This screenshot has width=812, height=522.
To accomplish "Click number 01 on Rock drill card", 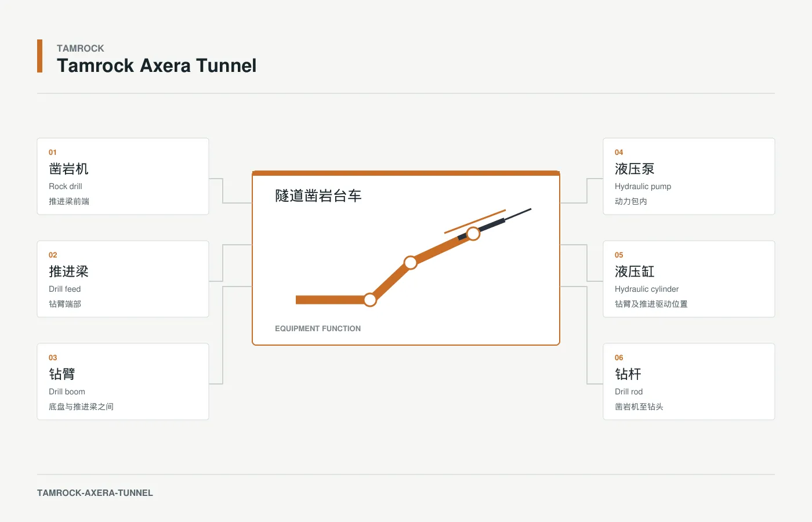I will click(x=53, y=153).
